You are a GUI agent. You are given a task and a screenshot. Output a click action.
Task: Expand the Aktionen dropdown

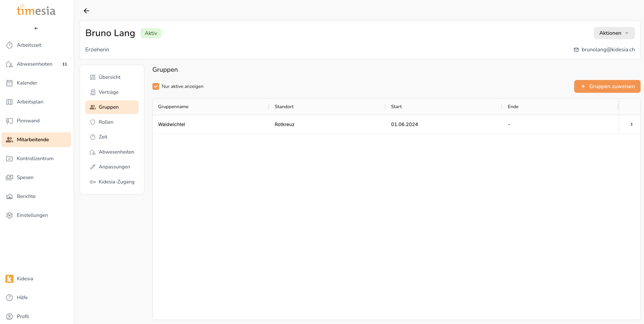point(614,33)
